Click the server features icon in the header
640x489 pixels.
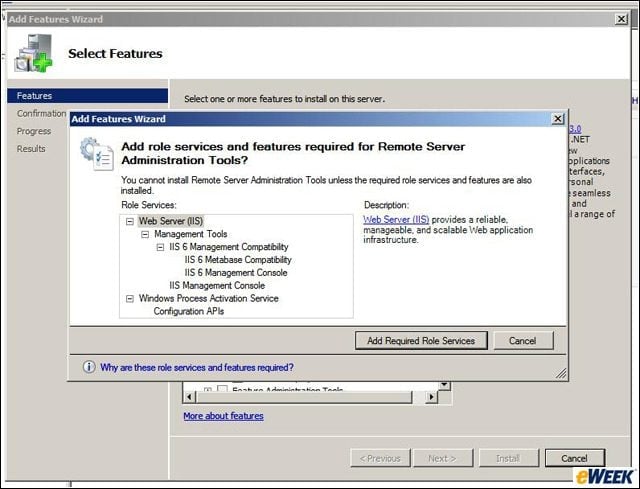point(33,53)
